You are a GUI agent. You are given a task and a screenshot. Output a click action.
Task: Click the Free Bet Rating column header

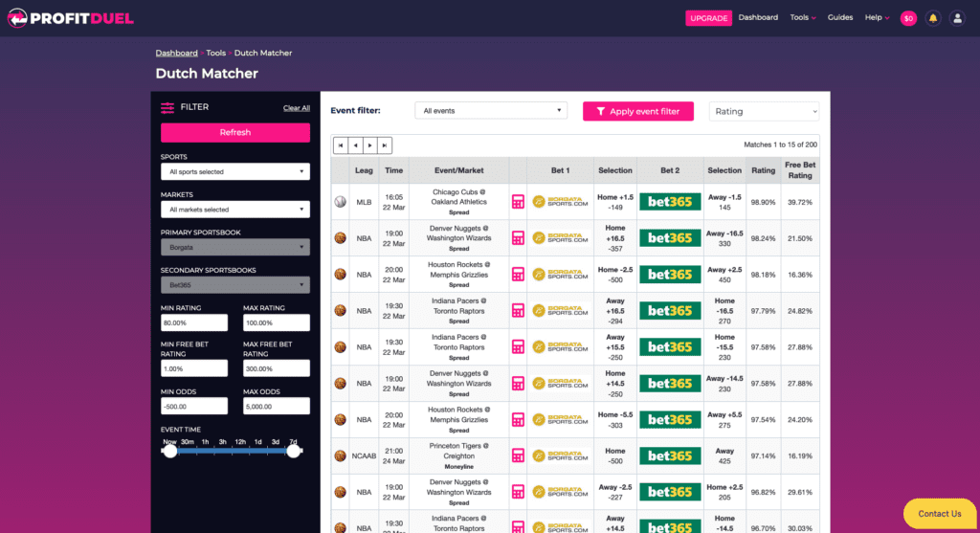click(x=800, y=170)
